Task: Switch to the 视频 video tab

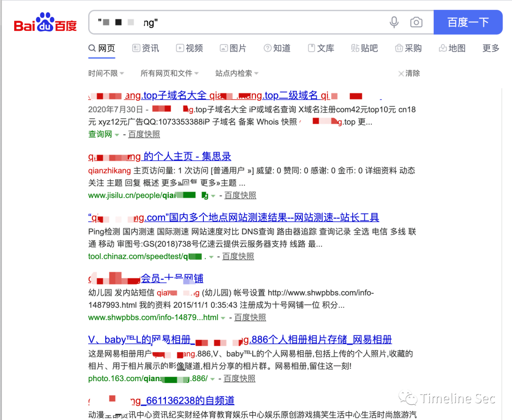Action: pos(189,48)
